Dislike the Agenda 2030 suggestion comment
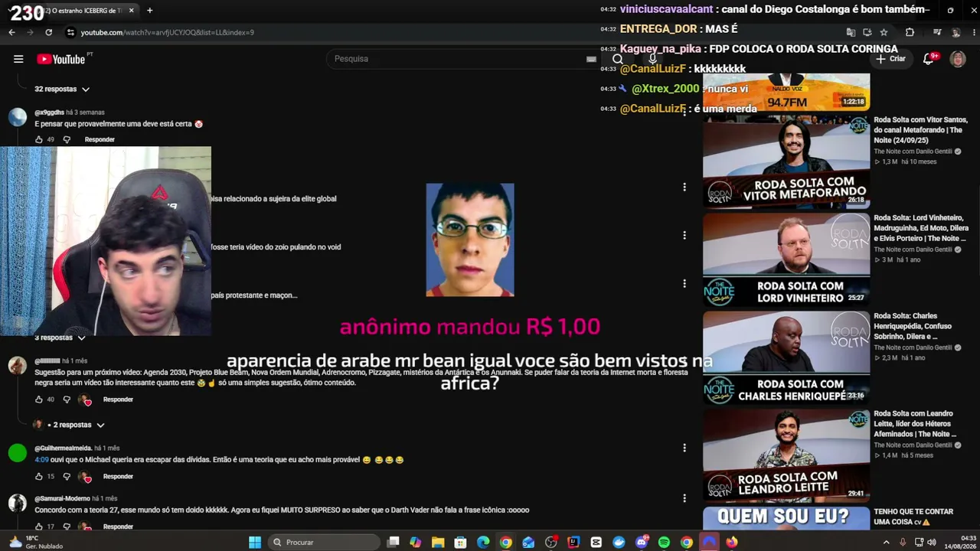Screen dimensions: 980x551 (67, 399)
